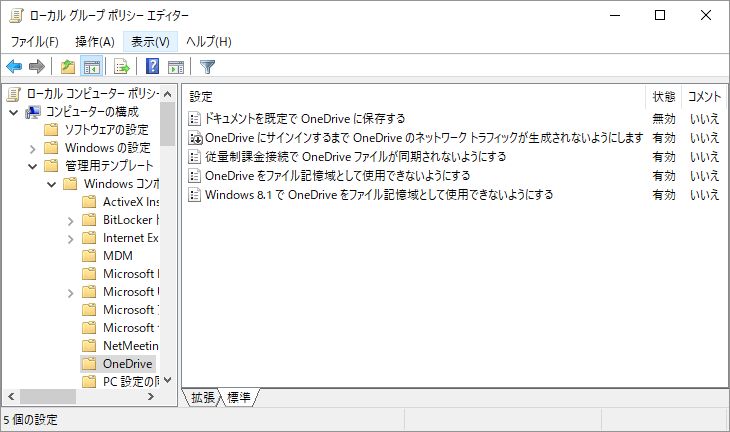Expand the Internet Explorer tree node

point(70,239)
